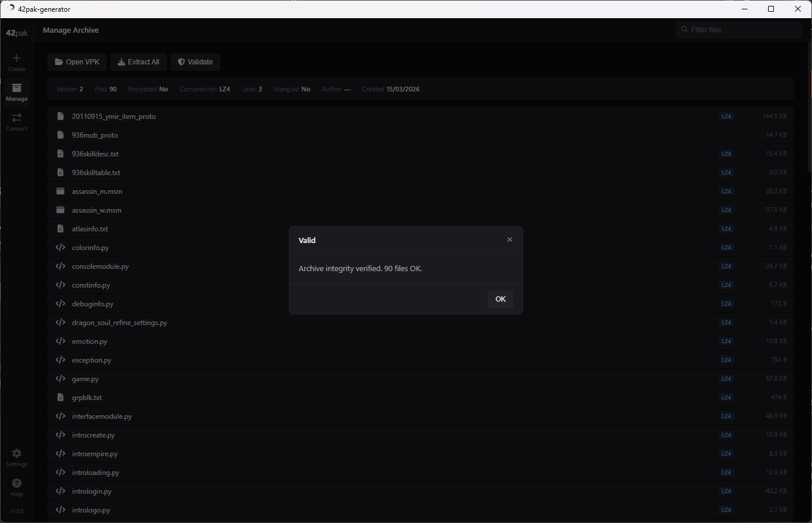Select exception.py file name
812x523 pixels.
click(x=91, y=360)
